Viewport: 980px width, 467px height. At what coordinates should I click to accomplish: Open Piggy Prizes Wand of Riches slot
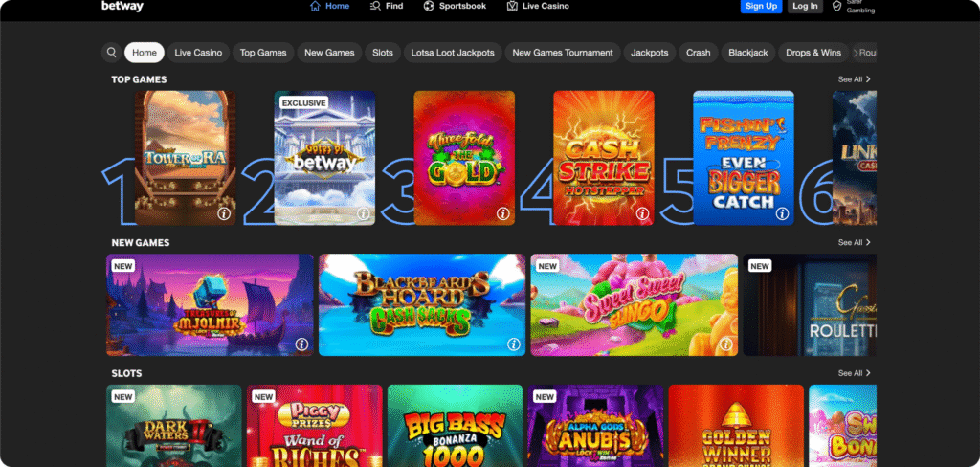coord(314,426)
